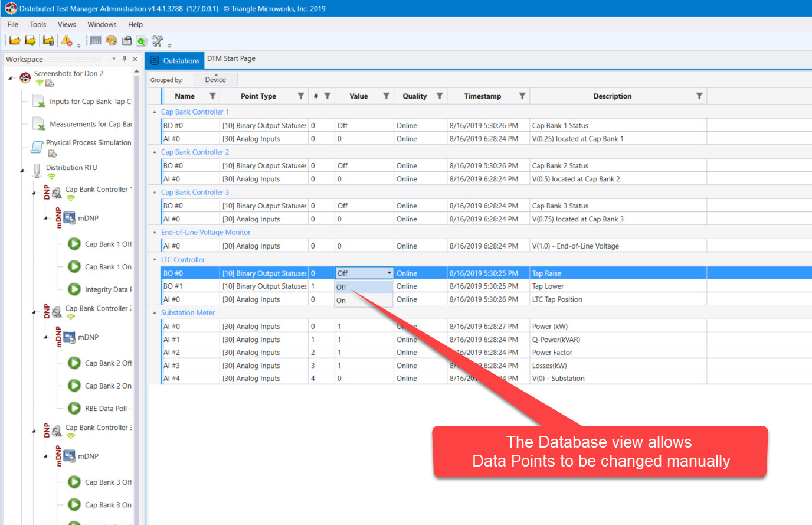The image size is (812, 525).
Task: Click the Workspace panel vertical scrollbar
Action: (137, 295)
